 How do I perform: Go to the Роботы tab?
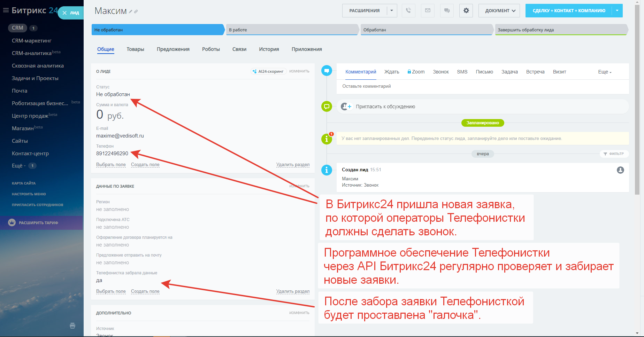coord(211,49)
